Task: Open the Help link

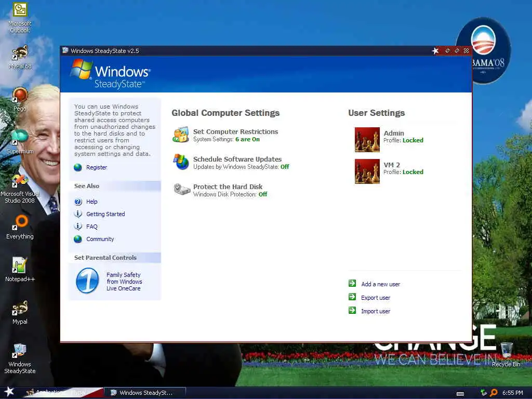Action: coord(91,202)
